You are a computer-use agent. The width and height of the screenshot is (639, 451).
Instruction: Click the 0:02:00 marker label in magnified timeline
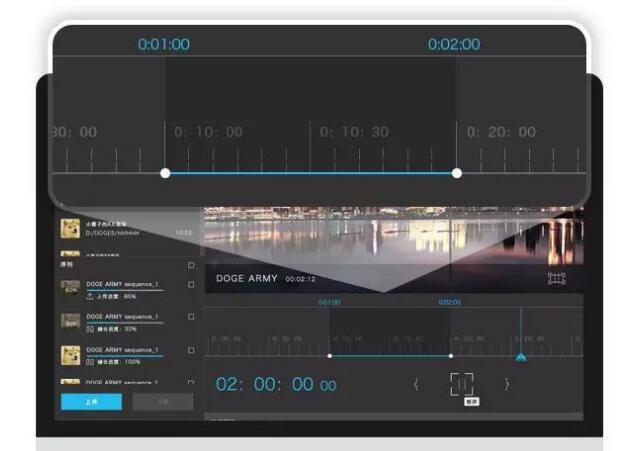click(x=454, y=45)
